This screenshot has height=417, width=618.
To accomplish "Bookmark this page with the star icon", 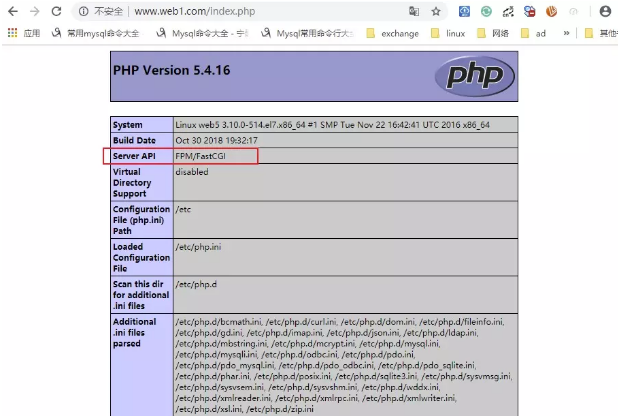I will [x=436, y=11].
